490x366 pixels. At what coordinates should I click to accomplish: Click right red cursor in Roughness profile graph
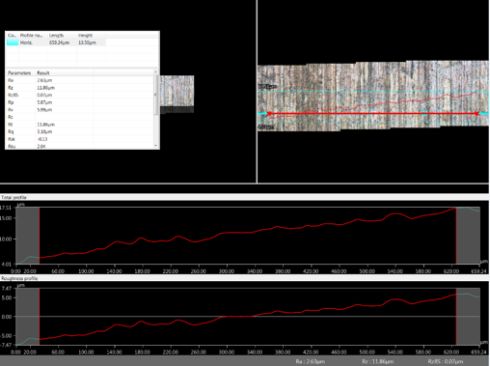point(456,316)
